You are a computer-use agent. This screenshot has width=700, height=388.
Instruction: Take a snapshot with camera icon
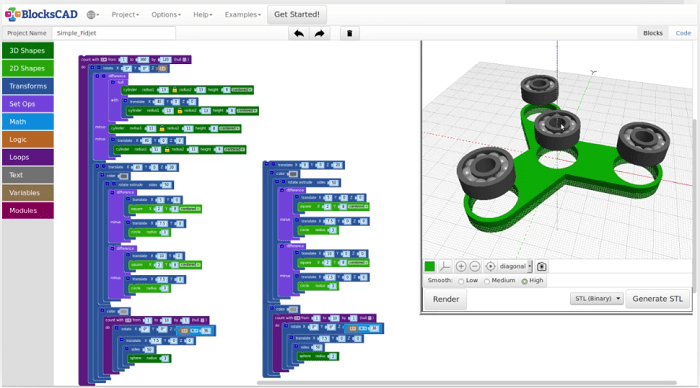coord(542,267)
